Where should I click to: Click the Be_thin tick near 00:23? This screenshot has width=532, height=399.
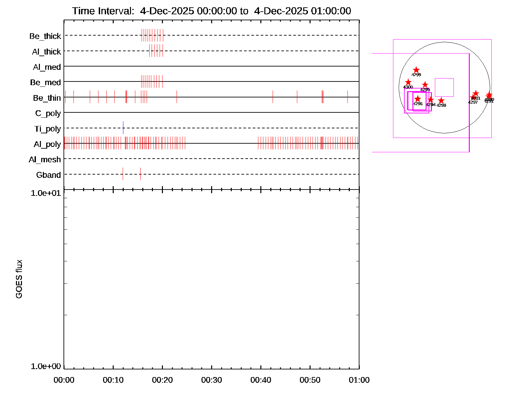pos(177,97)
